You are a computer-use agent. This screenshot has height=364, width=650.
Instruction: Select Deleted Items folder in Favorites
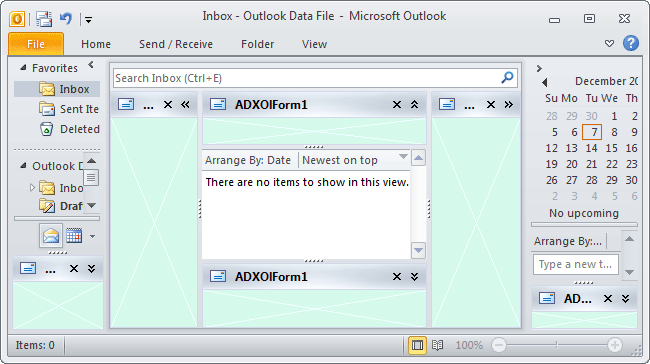click(70, 129)
